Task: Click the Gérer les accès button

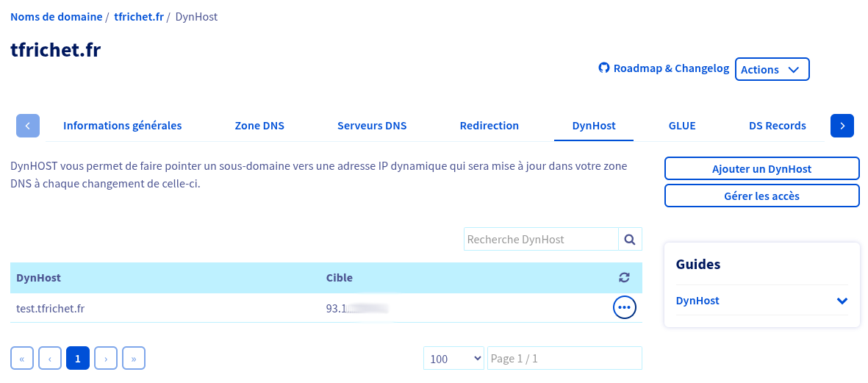Action: point(761,196)
